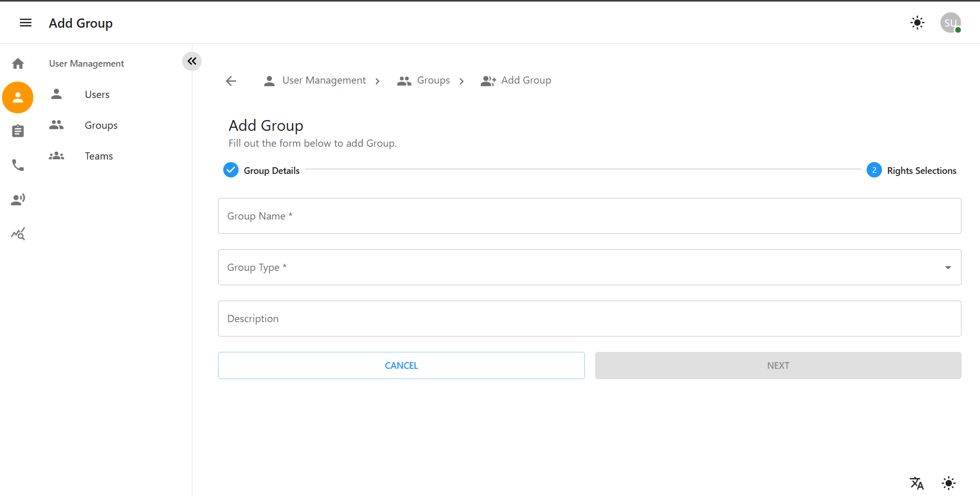The width and height of the screenshot is (980, 496).
Task: Open the analytics chart search icon
Action: (18, 234)
